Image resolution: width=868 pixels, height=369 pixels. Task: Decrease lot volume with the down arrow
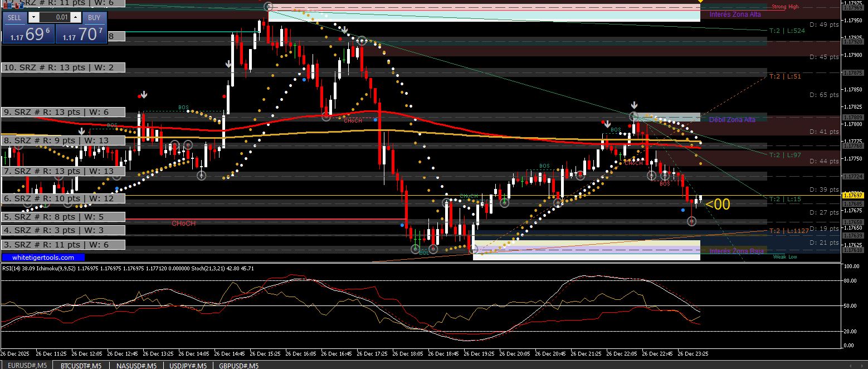coord(33,17)
